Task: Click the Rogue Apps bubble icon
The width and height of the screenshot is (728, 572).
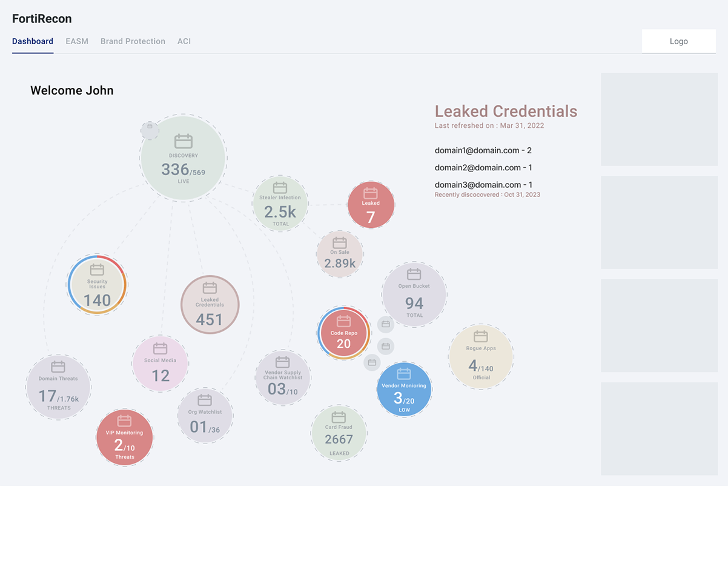Action: 480,336
